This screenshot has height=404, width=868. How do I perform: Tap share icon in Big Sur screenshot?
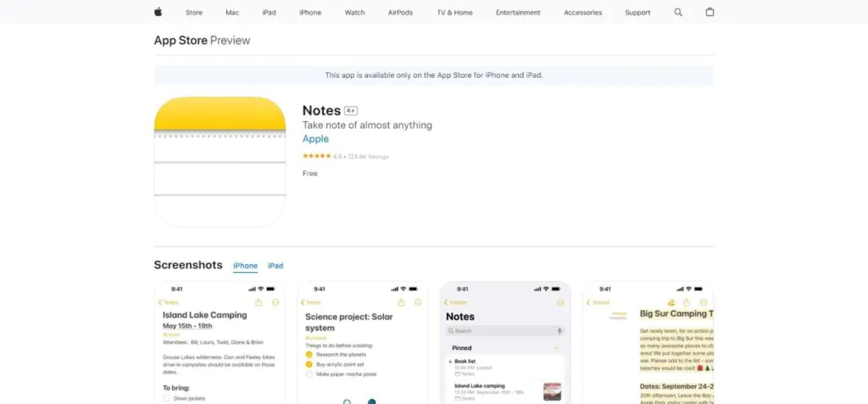click(687, 302)
